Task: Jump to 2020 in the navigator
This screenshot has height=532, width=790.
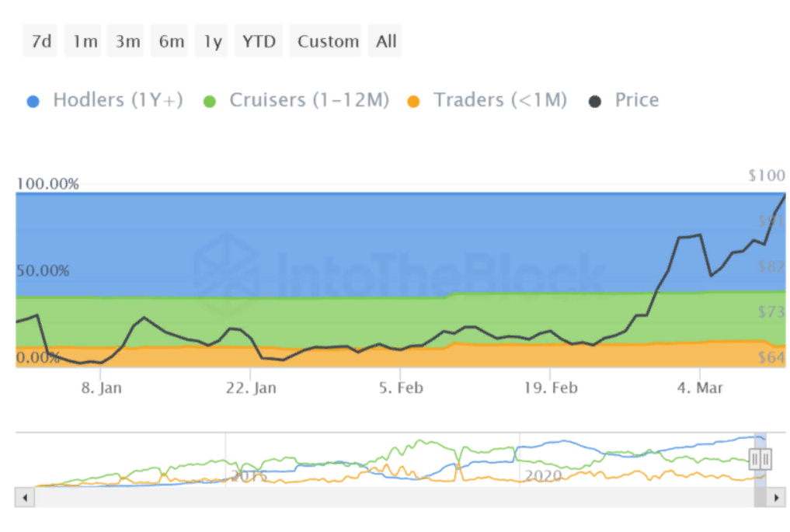Action: click(x=542, y=475)
